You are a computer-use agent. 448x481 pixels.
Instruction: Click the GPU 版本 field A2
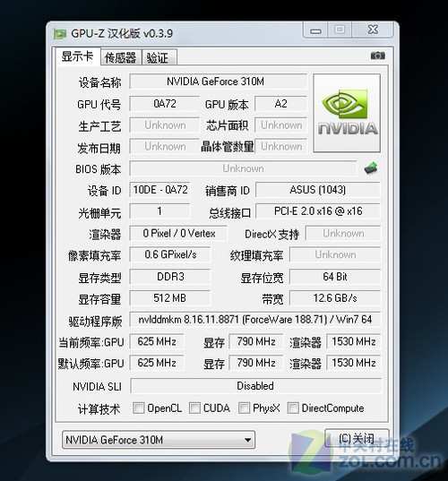tap(280, 104)
